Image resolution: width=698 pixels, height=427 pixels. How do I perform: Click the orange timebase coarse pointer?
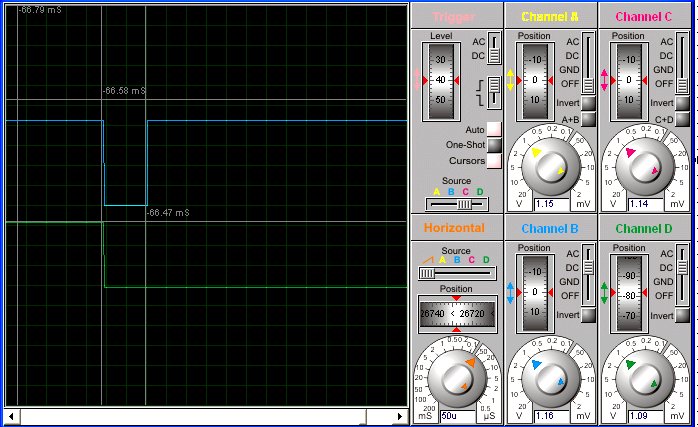click(471, 362)
